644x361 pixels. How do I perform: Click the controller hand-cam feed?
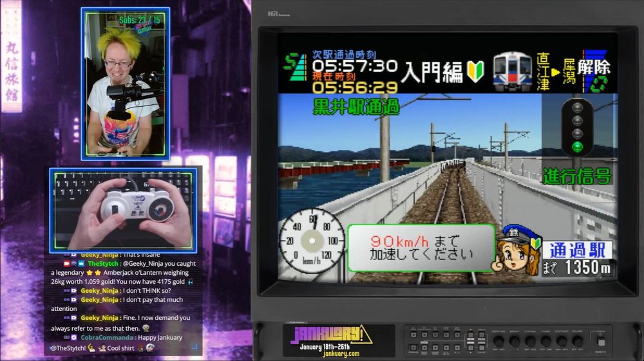(123, 210)
